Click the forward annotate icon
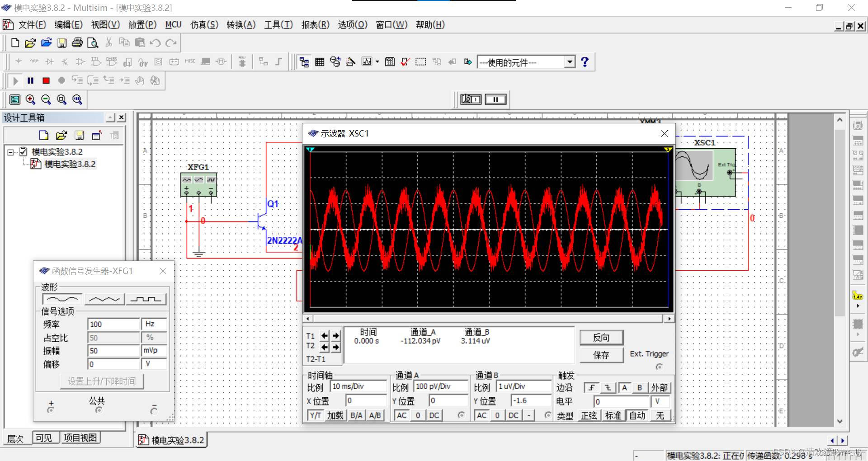Image resolution: width=868 pixels, height=461 pixels. (x=468, y=62)
